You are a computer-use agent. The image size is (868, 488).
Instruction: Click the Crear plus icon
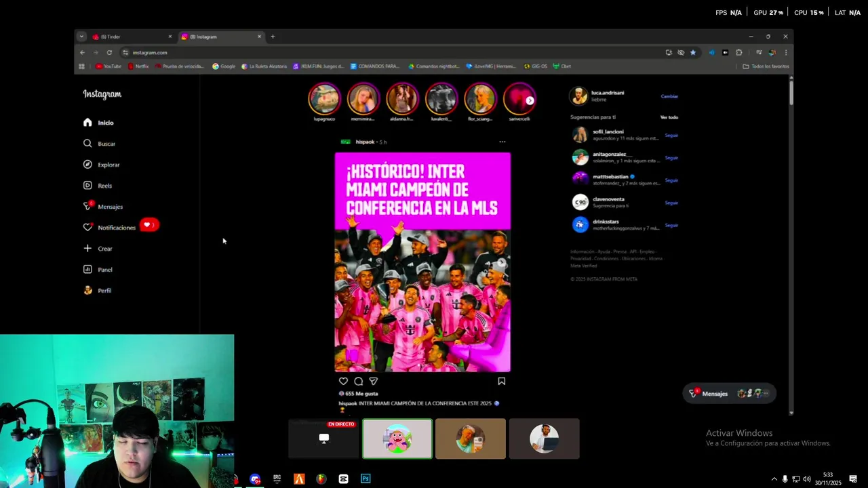(x=87, y=249)
